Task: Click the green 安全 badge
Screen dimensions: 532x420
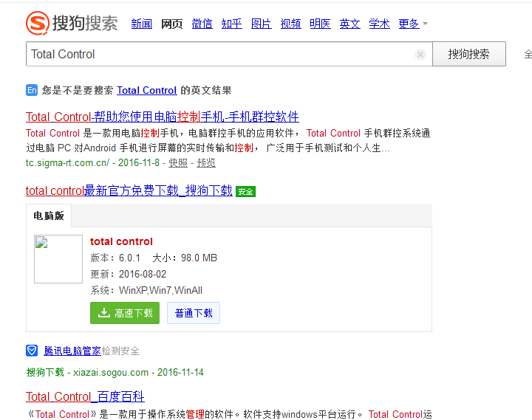Action: tap(245, 191)
